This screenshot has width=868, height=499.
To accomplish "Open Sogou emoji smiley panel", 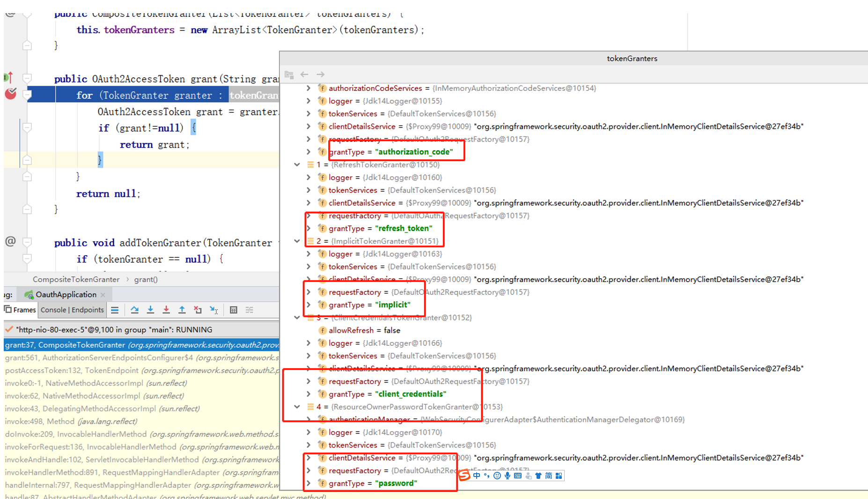I will (x=497, y=476).
